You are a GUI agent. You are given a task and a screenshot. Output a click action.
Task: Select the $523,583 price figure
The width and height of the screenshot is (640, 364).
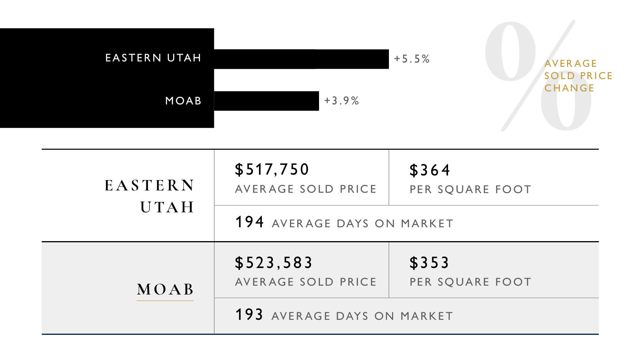[274, 263]
